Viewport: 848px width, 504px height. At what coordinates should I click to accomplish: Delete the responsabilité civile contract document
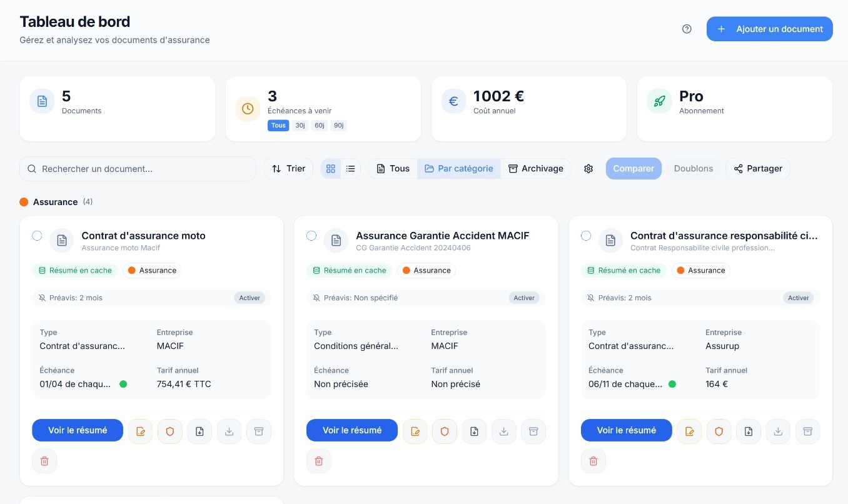593,461
